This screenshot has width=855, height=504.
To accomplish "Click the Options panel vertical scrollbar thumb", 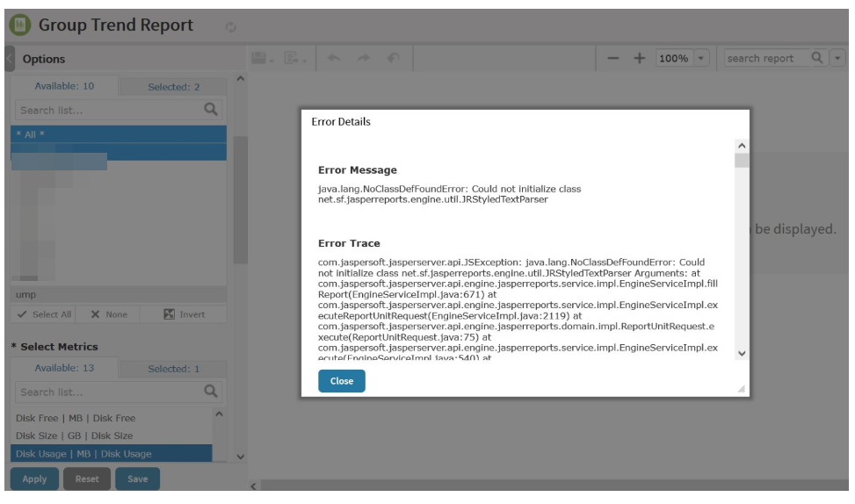I will 241,200.
